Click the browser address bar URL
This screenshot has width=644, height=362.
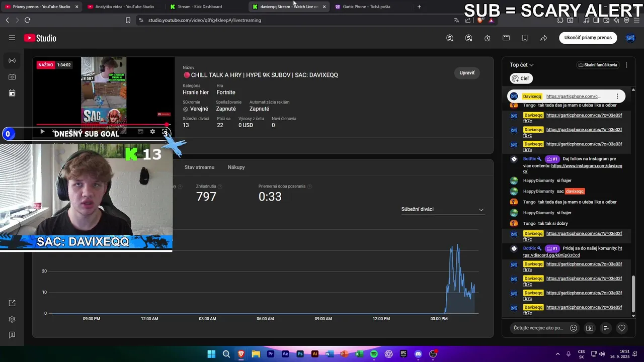205,20
